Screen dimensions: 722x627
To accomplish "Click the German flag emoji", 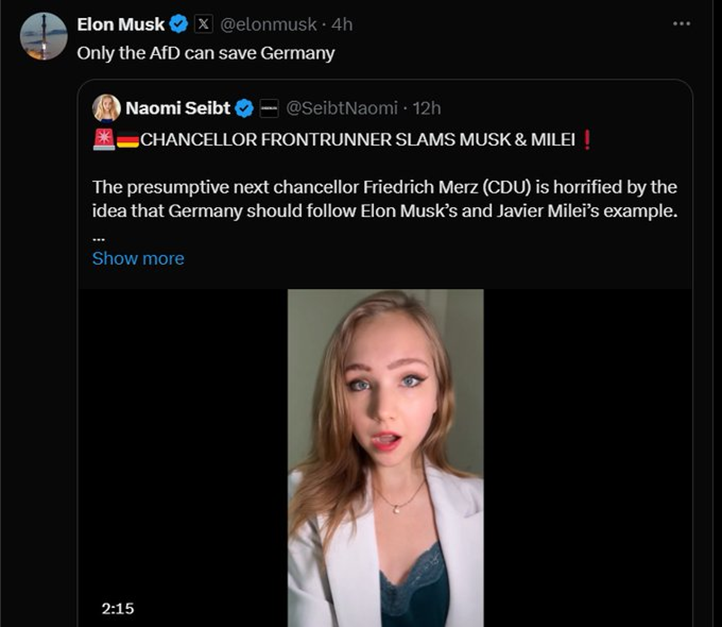I will (127, 140).
